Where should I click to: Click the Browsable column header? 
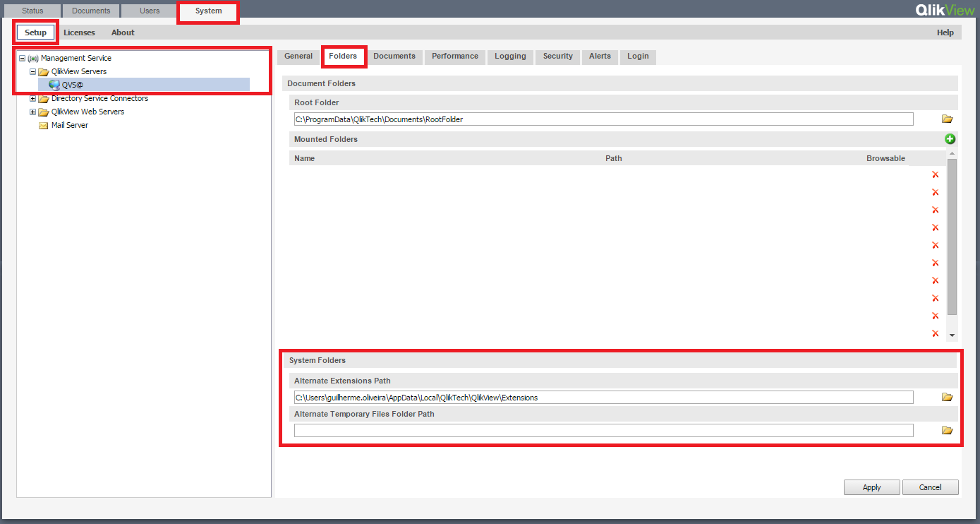click(x=885, y=158)
